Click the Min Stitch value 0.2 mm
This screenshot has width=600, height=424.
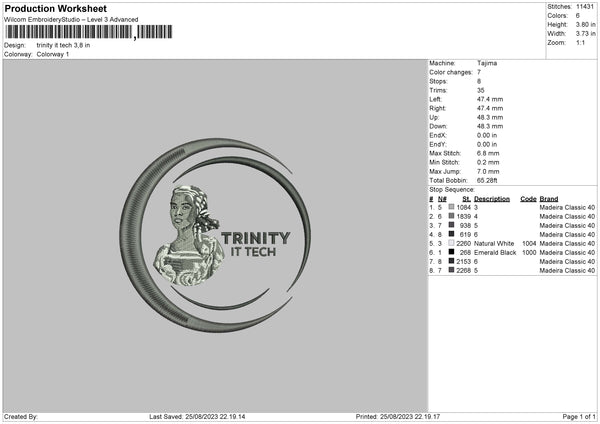pos(488,162)
